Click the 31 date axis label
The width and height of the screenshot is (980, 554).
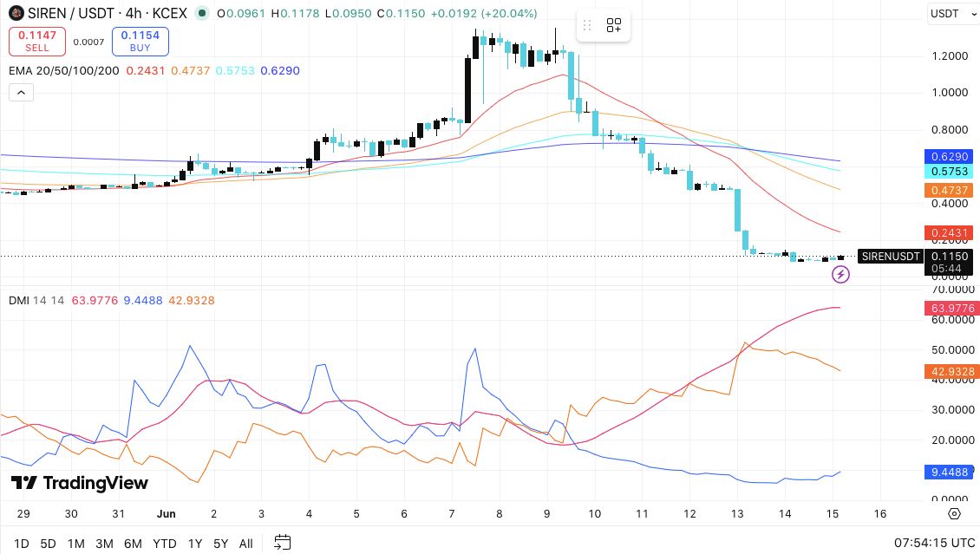click(x=118, y=514)
